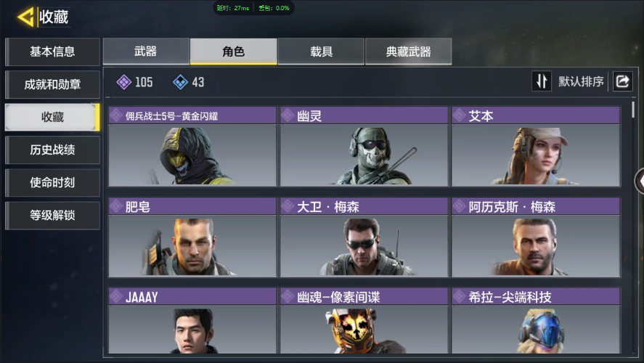
Task: Click the purple diamond 105 counter icon
Action: (x=123, y=82)
